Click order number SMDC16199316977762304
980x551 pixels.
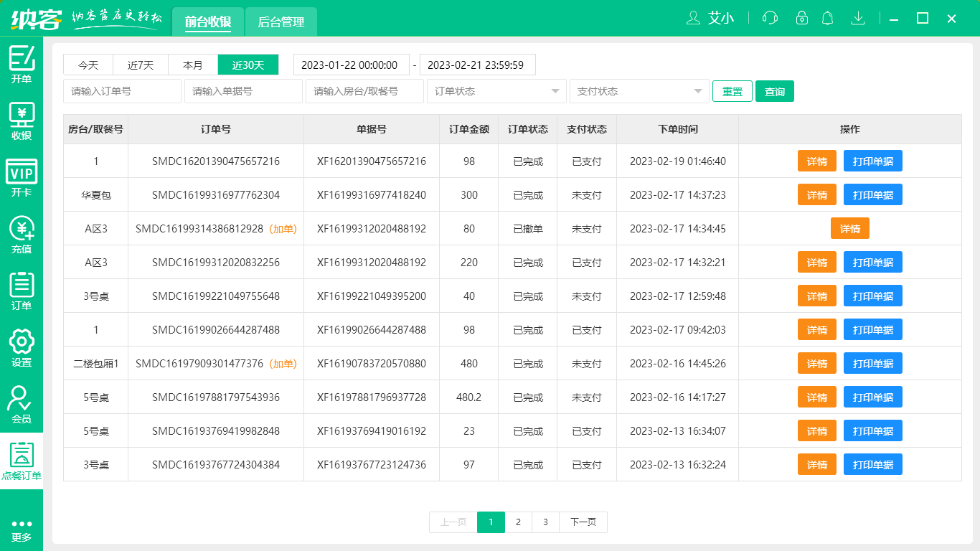coord(216,195)
